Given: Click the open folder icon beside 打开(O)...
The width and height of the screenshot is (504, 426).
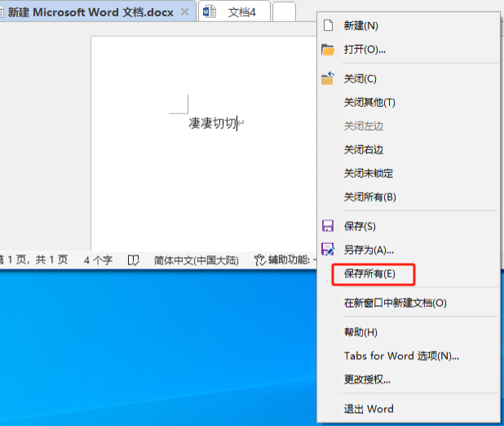Looking at the screenshot, I should click(328, 50).
